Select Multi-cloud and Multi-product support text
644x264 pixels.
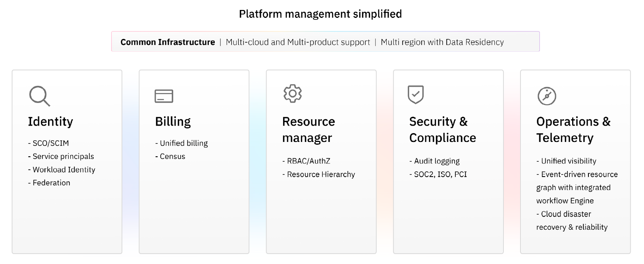click(298, 42)
